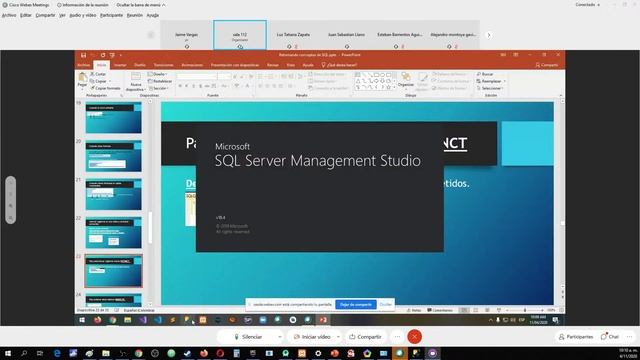Viewport: 640px width, 360px height.
Task: Open Información de la reunión
Action: click(82, 5)
